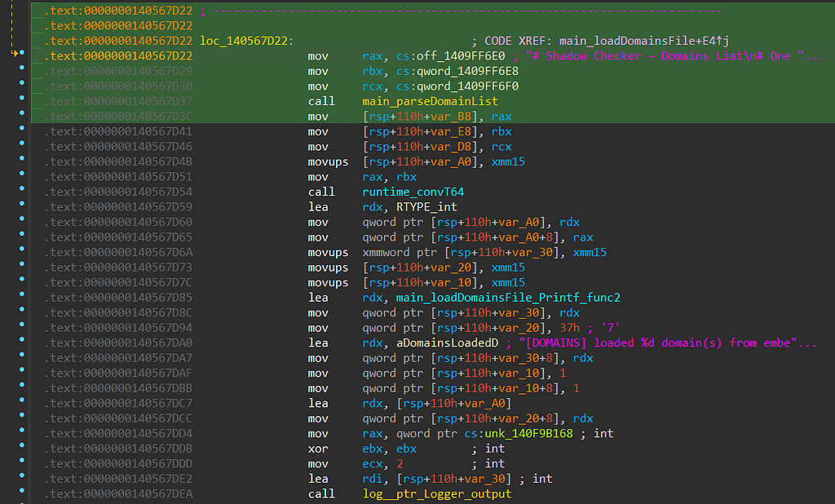Click the RTYPE_int symbol
The height and width of the screenshot is (504, 835).
click(426, 207)
